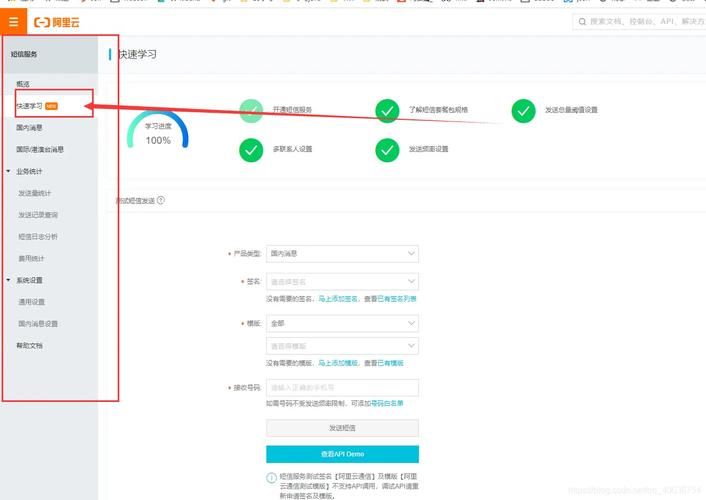Click the help icon beside 测试短信发送

pos(161,200)
